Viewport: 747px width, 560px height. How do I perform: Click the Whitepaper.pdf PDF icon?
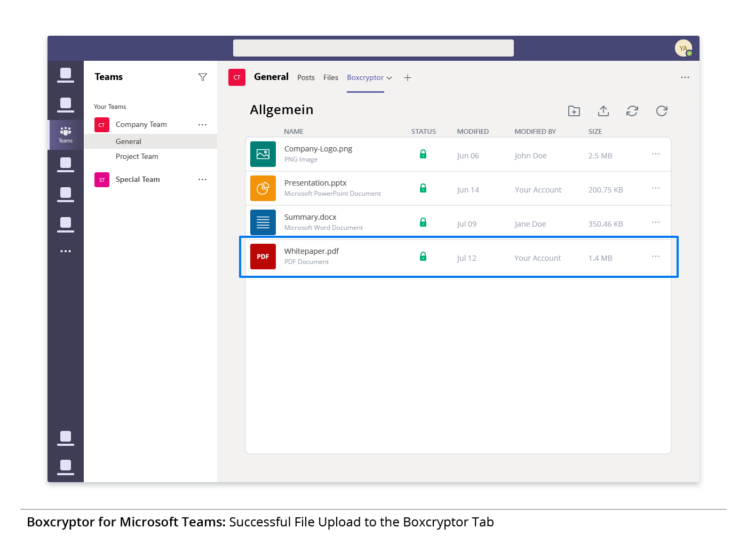pos(263,257)
